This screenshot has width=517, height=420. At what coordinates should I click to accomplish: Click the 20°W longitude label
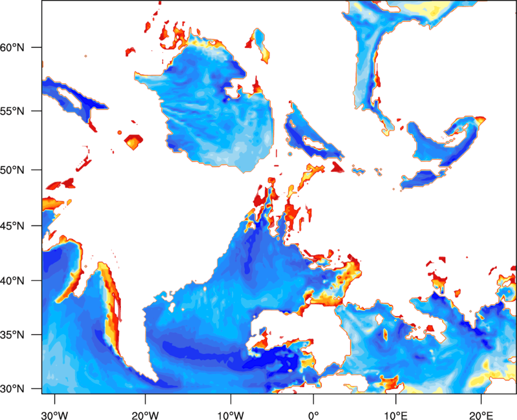point(145,415)
